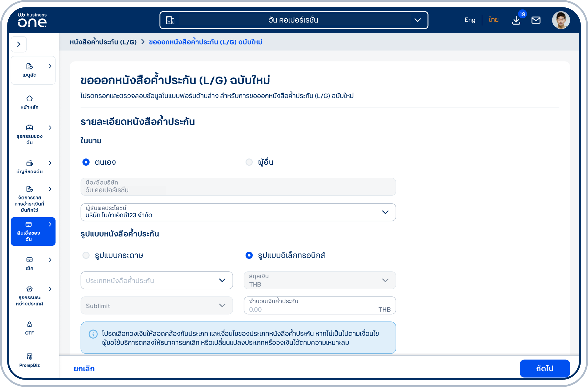Select the ธุรกรรมของฉัน transactions icon
The width and height of the screenshot is (588, 387).
coord(29,128)
